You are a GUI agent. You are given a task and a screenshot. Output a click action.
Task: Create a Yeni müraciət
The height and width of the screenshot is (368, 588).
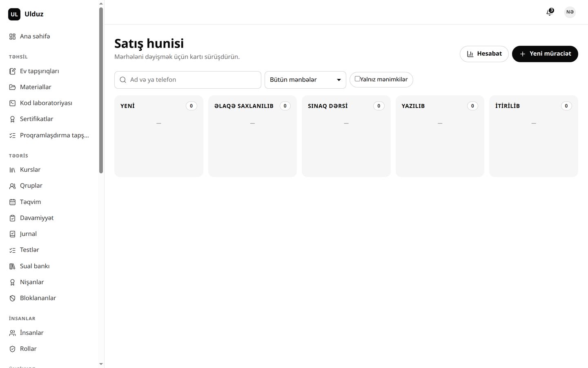(545, 54)
